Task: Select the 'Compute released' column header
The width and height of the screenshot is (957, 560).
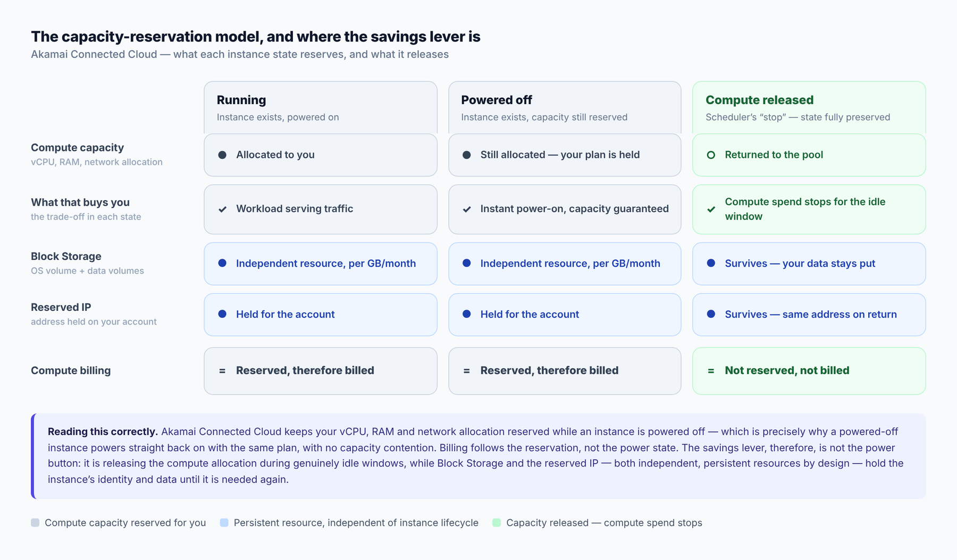Action: tap(809, 107)
